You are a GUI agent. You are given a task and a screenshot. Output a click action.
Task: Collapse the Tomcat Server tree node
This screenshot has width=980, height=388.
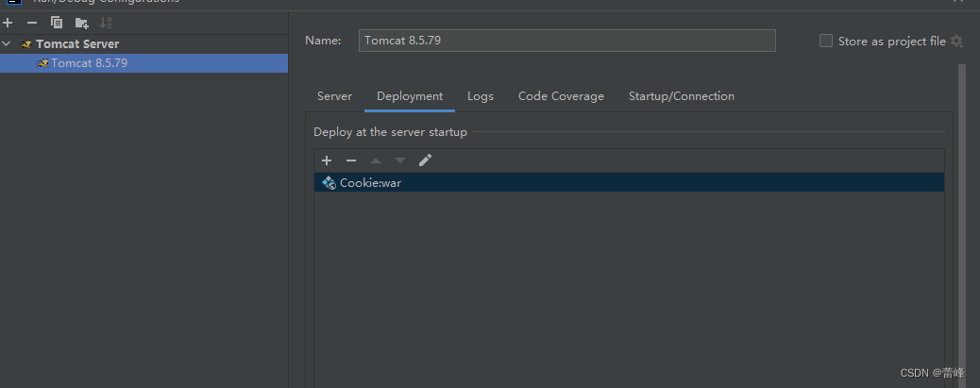[x=7, y=44]
